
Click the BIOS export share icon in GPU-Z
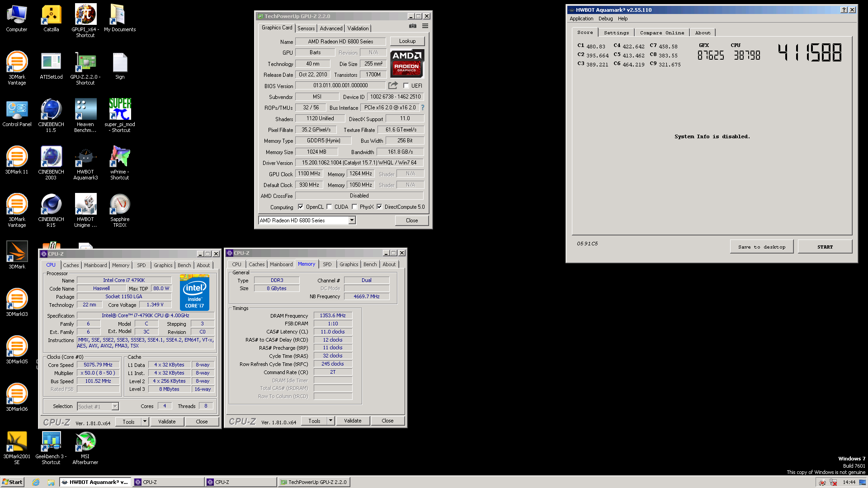pyautogui.click(x=393, y=85)
